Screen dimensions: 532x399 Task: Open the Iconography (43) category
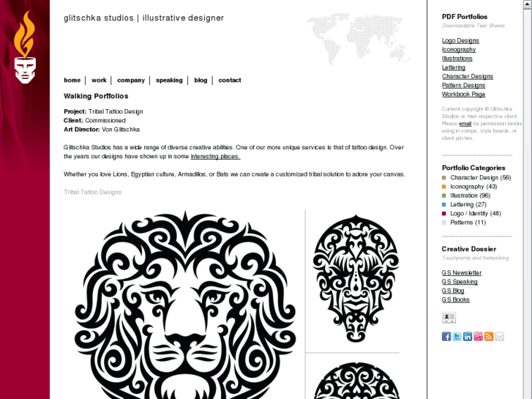(x=473, y=187)
